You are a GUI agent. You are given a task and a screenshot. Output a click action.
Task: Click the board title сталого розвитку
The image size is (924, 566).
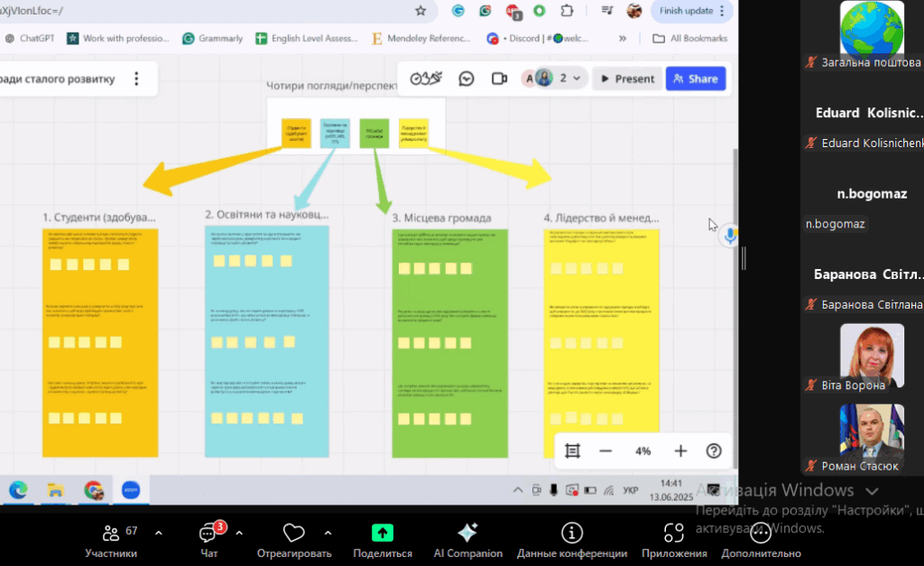(x=58, y=79)
